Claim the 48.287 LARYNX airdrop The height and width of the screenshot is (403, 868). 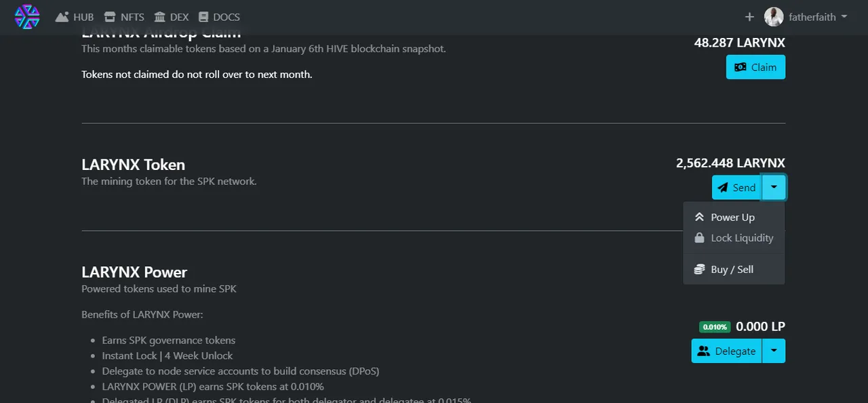[755, 67]
